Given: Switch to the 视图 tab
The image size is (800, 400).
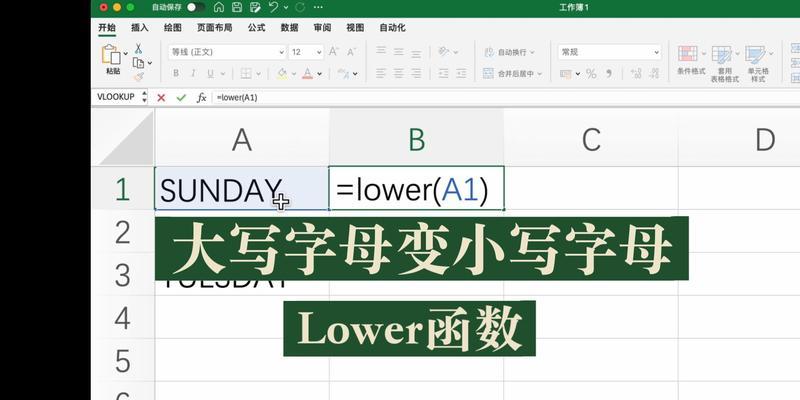Looking at the screenshot, I should coord(355,28).
